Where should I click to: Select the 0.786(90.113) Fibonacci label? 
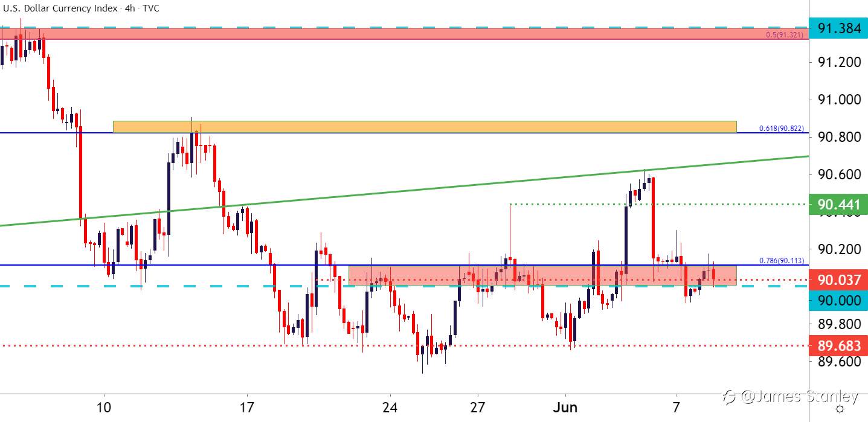pyautogui.click(x=782, y=261)
